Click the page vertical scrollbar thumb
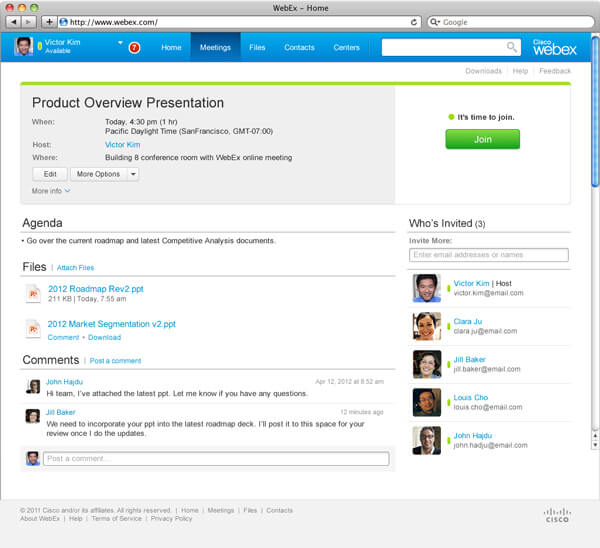The image size is (600, 548). [x=595, y=111]
